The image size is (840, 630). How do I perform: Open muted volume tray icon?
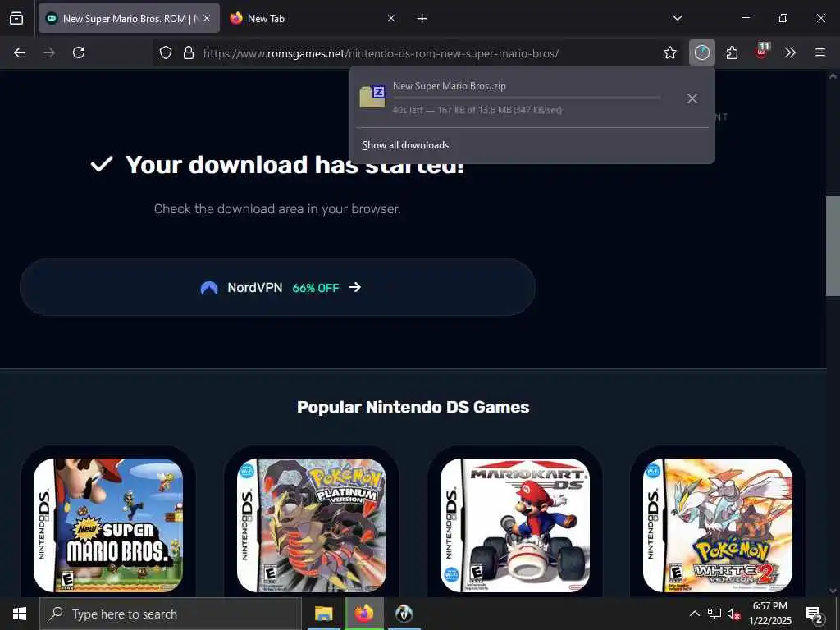pyautogui.click(x=733, y=614)
